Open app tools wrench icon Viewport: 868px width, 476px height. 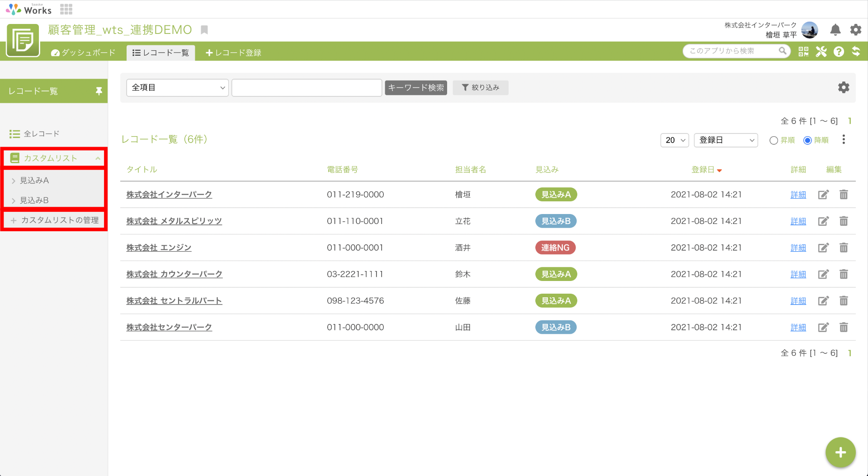[821, 52]
